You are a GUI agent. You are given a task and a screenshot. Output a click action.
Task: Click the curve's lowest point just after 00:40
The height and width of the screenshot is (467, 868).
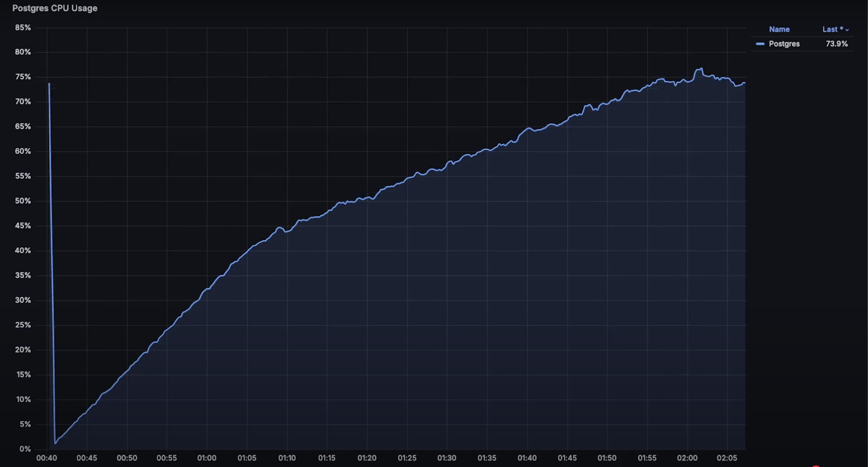point(55,443)
